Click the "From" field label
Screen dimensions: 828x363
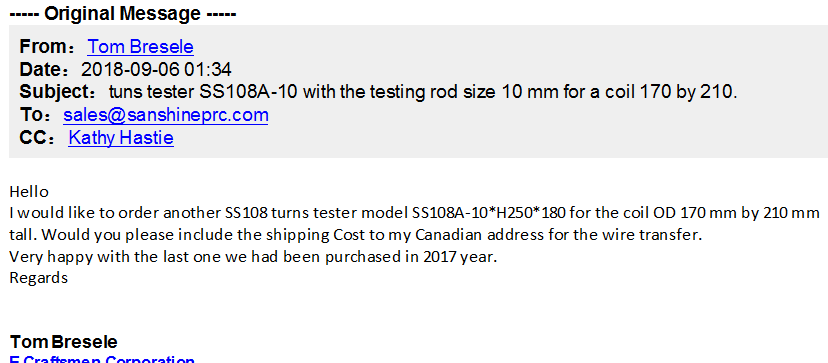pyautogui.click(x=42, y=47)
